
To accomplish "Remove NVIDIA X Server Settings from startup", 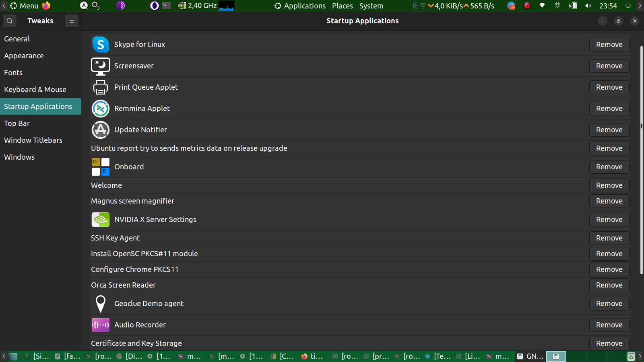I will click(x=609, y=220).
